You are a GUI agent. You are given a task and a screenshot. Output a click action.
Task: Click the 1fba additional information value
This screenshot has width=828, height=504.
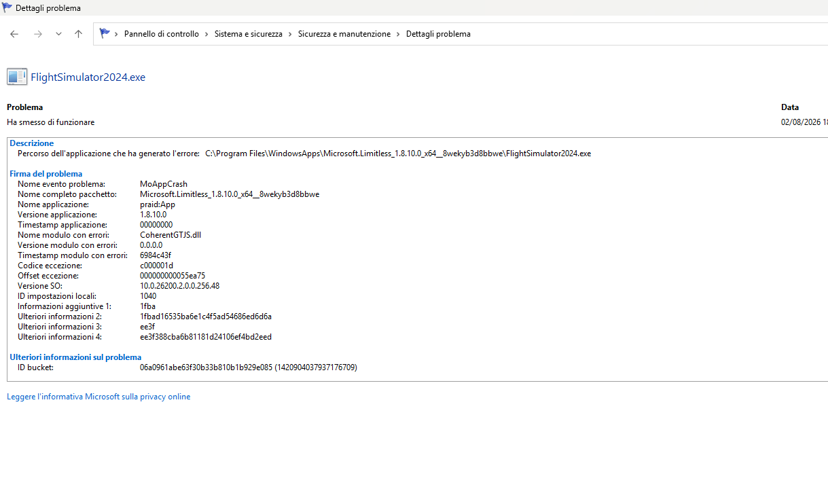pos(147,306)
